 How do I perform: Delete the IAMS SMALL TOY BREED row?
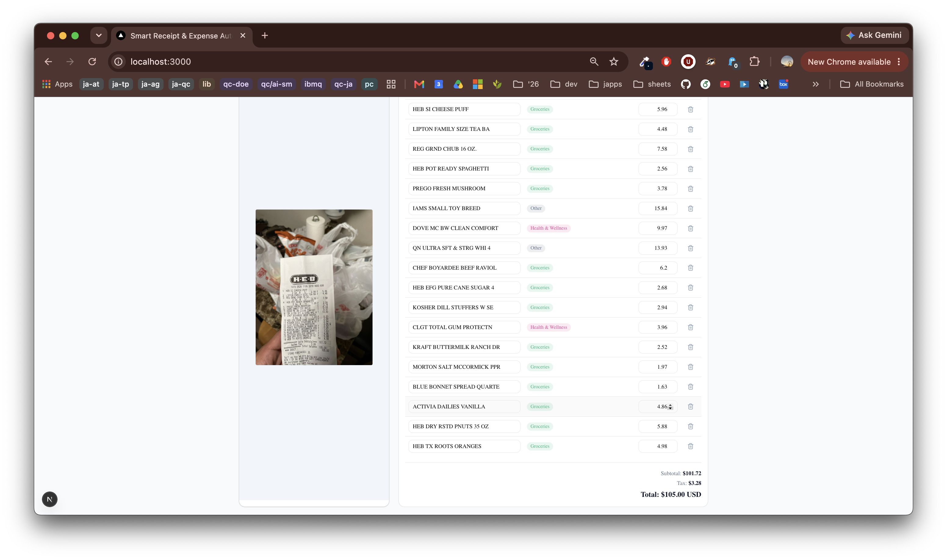[690, 208]
